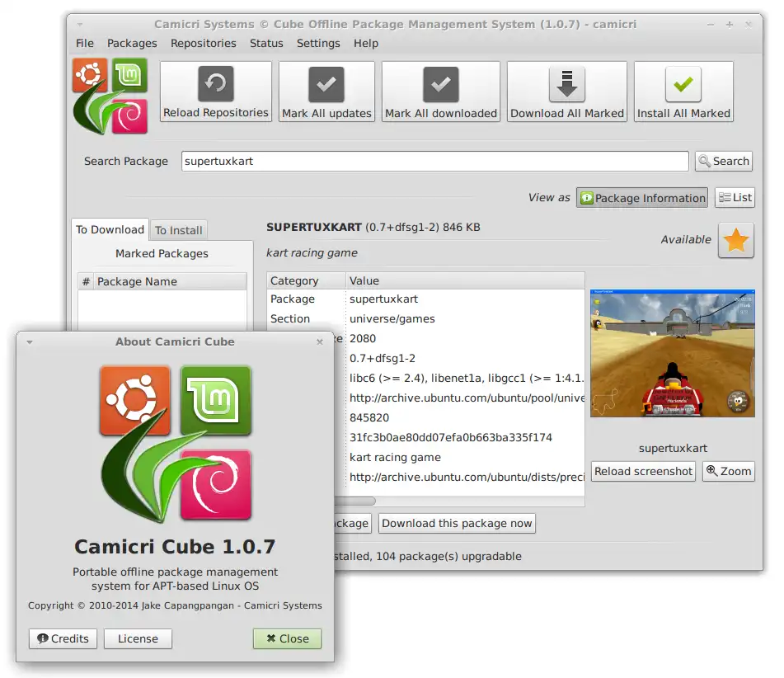Open the About dialog window menu arrow
The height and width of the screenshot is (678, 784).
[x=30, y=342]
